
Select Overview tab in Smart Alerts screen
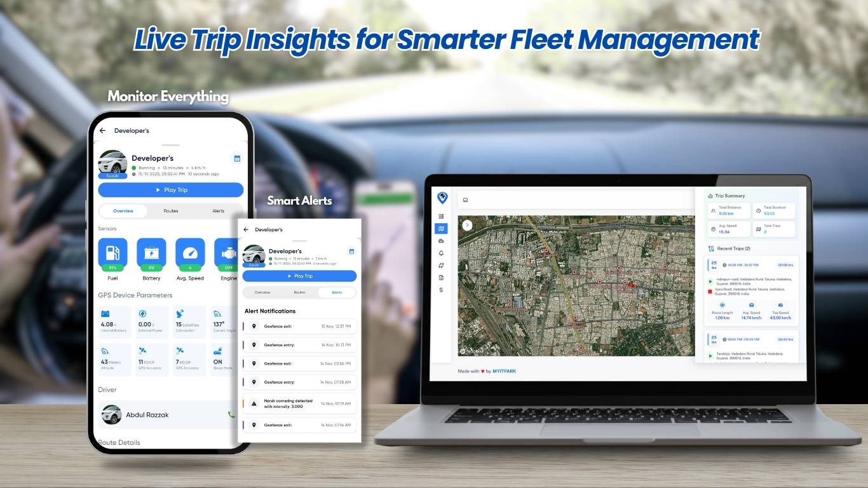[262, 292]
